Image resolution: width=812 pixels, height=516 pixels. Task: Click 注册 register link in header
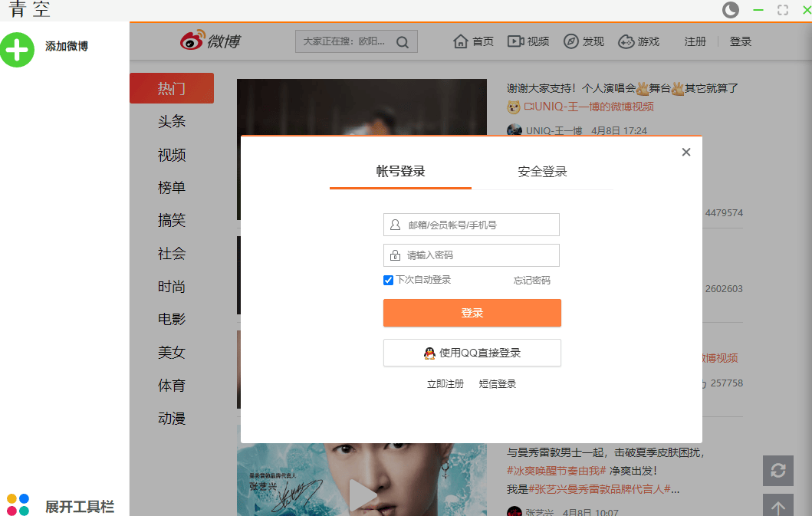click(695, 41)
